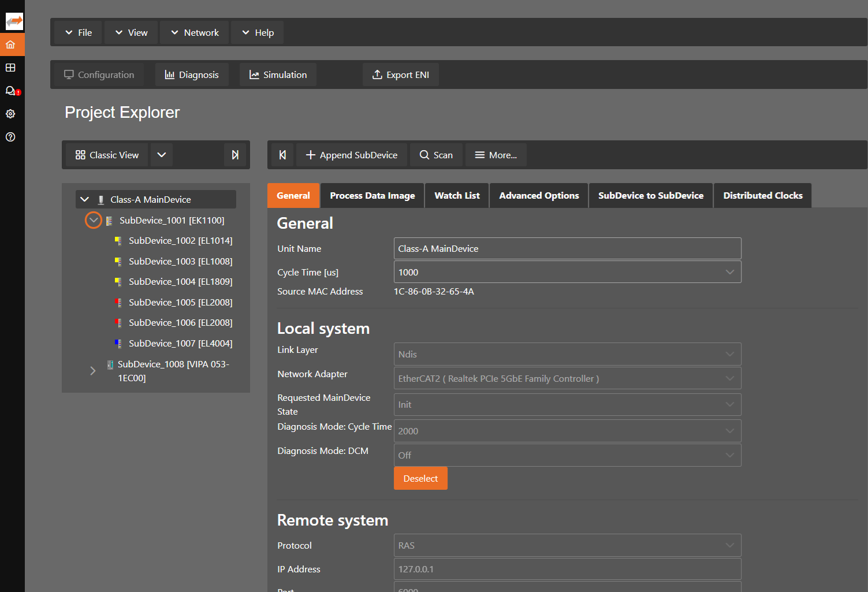
Task: Open the grid layout icon in the sidebar
Action: (10, 68)
